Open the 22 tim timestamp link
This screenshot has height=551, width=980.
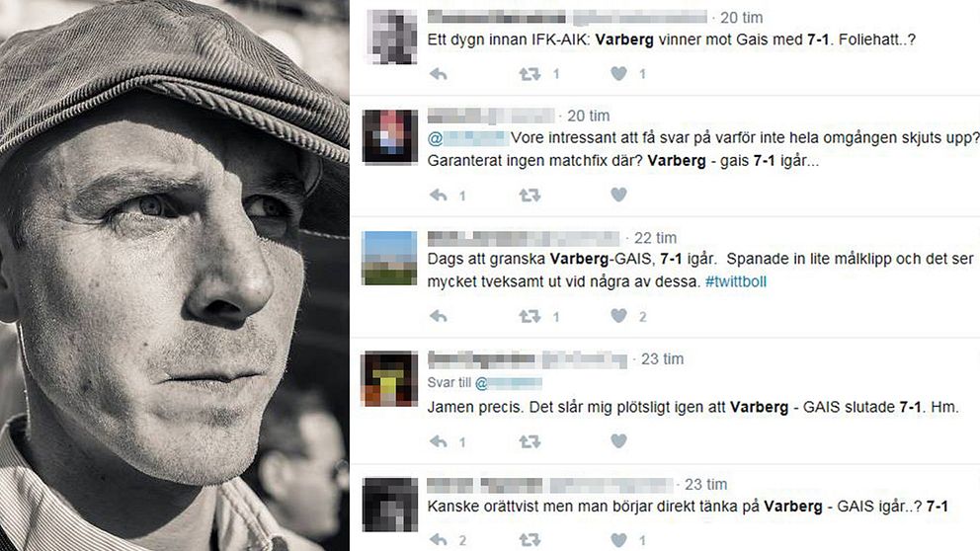[x=655, y=238]
